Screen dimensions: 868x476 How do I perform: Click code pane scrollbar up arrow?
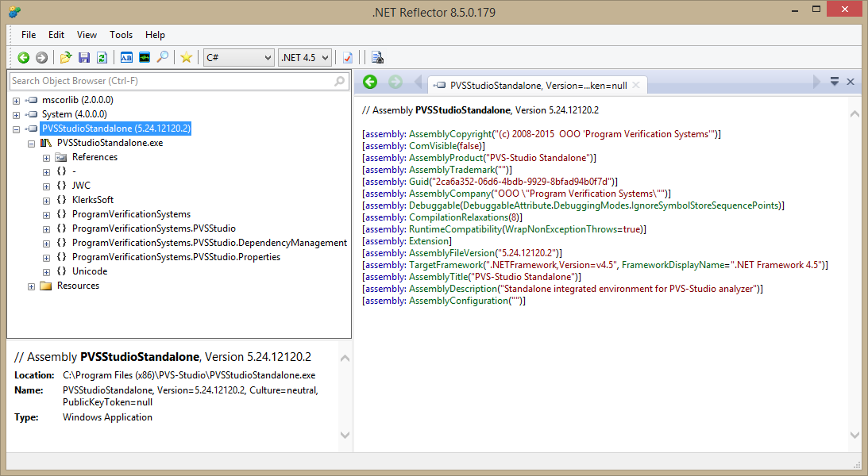click(x=854, y=114)
